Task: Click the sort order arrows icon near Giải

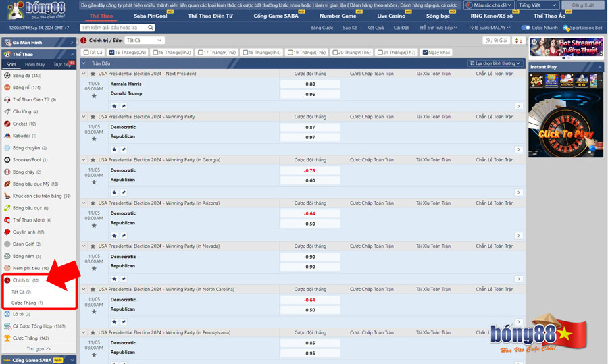Action: [518, 41]
